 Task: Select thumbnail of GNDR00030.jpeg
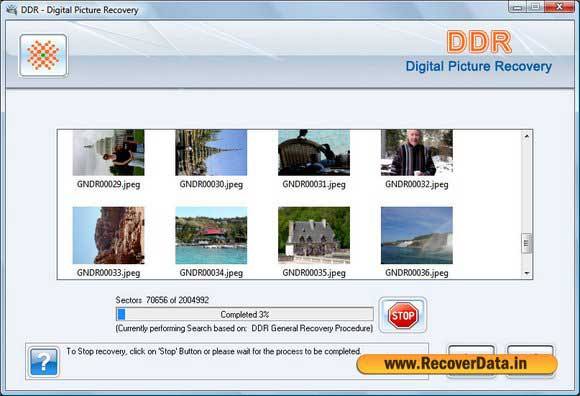tap(211, 152)
